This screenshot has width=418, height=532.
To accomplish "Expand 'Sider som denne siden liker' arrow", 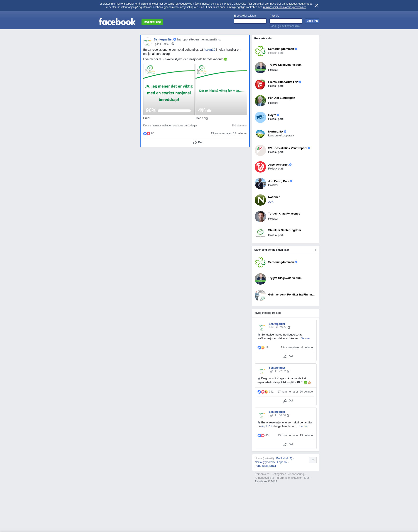I will (316, 250).
